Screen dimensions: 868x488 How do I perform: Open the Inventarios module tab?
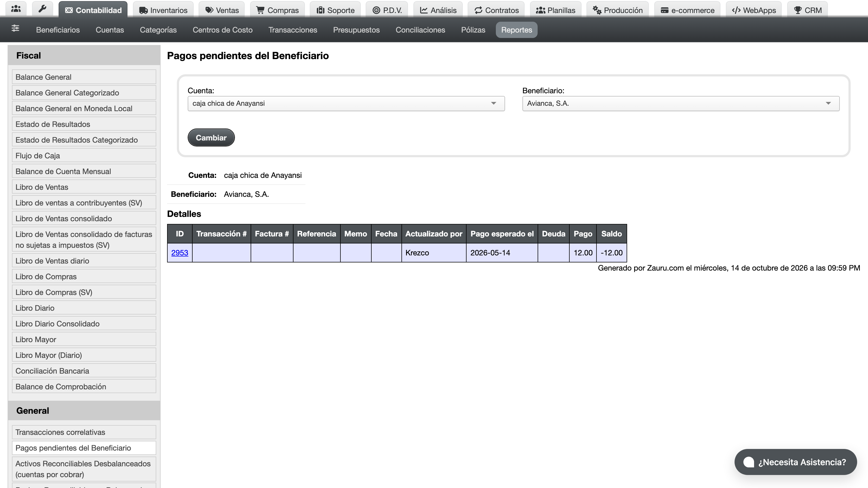pos(163,10)
